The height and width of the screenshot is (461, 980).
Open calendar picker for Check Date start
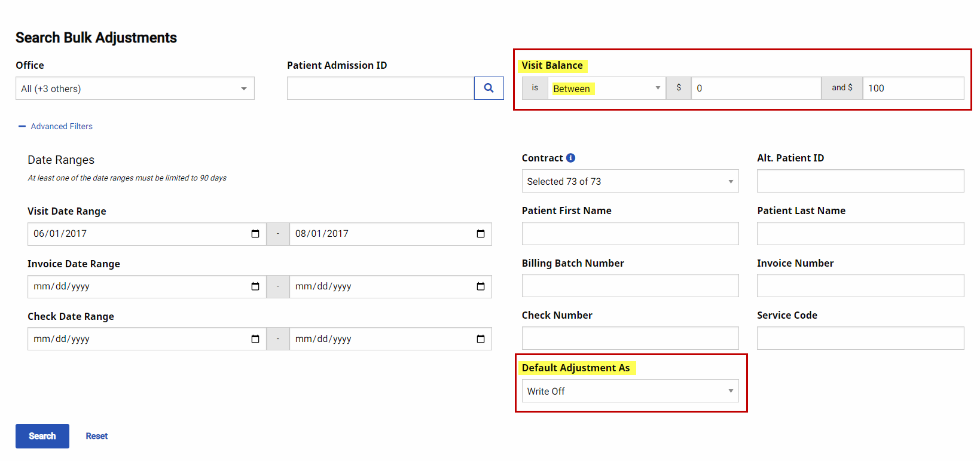(255, 339)
